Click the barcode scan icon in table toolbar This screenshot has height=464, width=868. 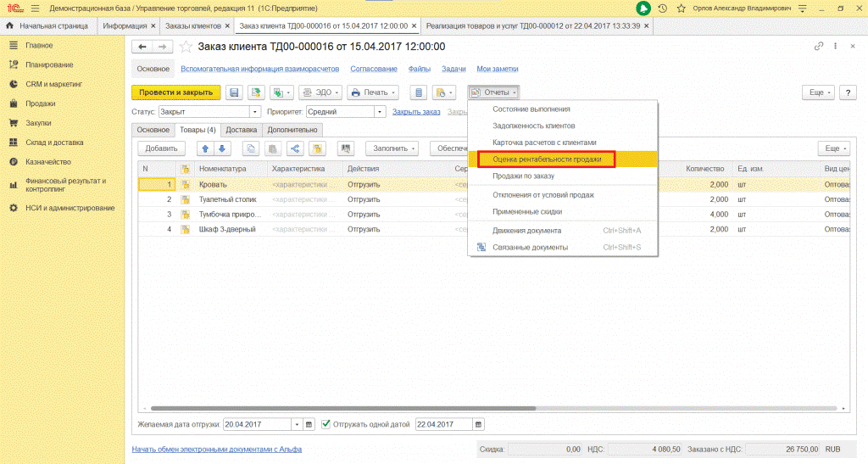coord(346,148)
